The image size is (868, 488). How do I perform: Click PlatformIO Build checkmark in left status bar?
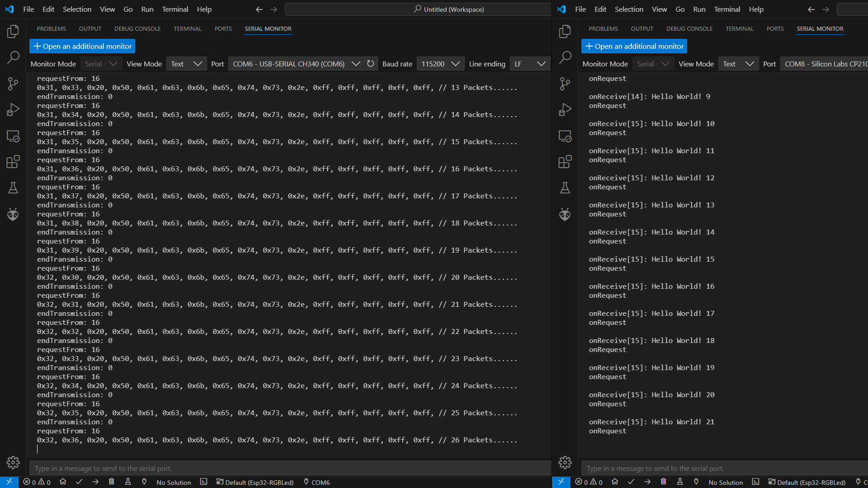(x=79, y=482)
